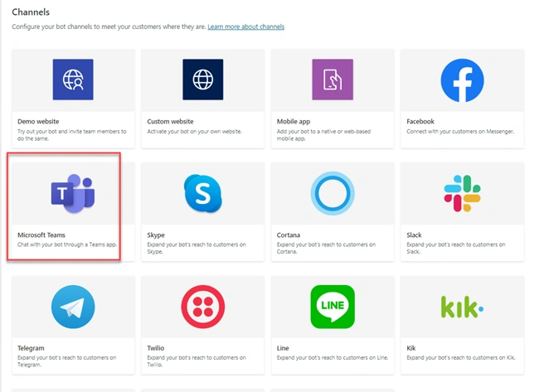Click 'Activate your bot on your own website' text
The image size is (539, 392).
[x=194, y=131]
